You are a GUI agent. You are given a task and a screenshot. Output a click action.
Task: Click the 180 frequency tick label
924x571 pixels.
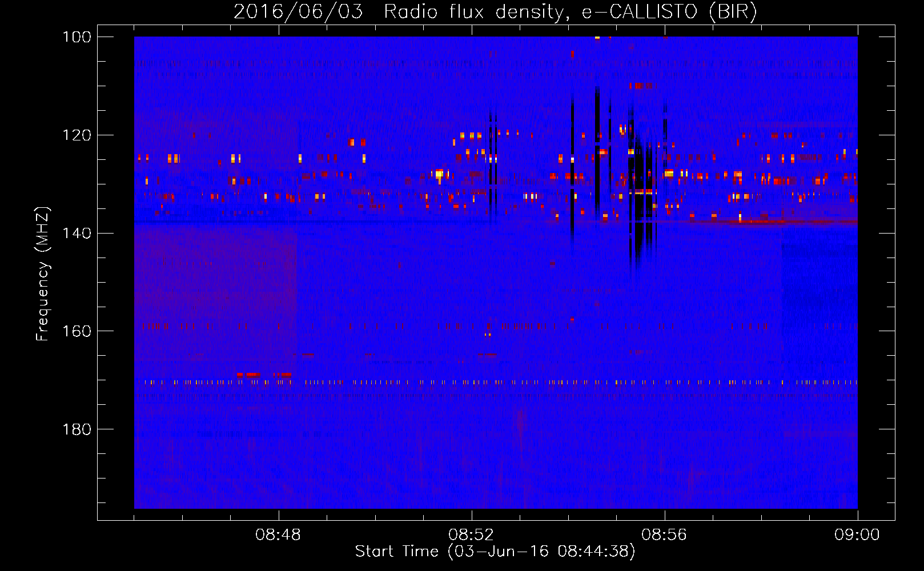tap(77, 429)
